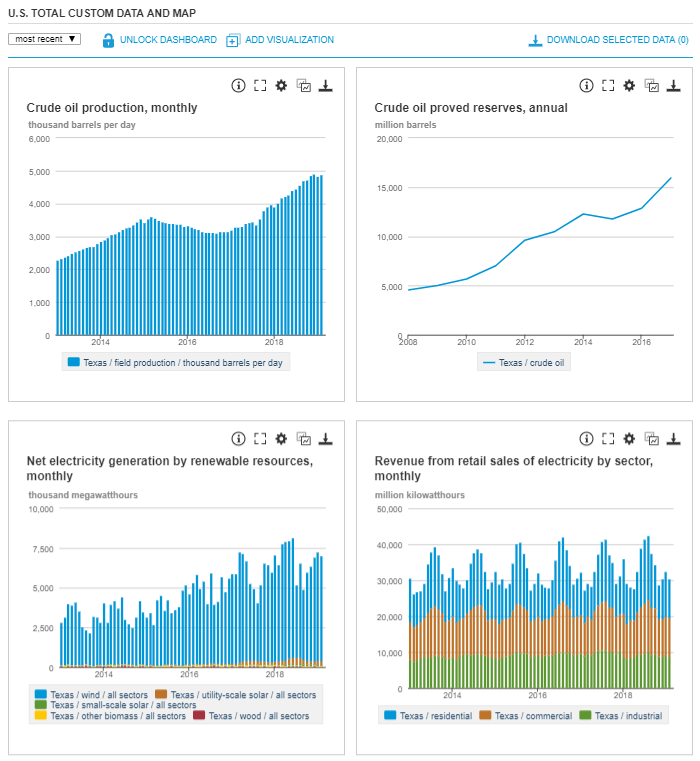700x761 pixels.
Task: Download the Crude oil proved reserves data
Action: point(673,86)
